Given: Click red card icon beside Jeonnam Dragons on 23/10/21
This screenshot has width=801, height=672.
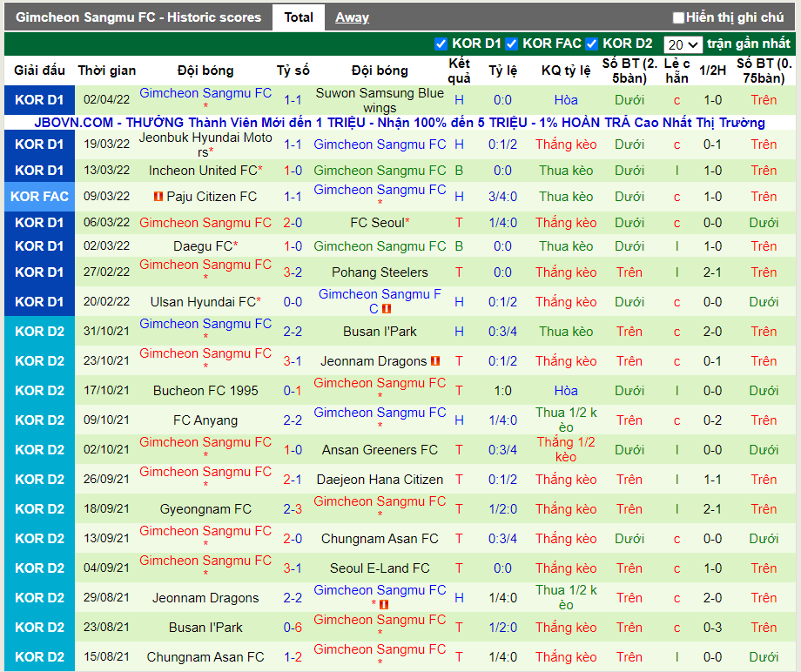Looking at the screenshot, I should point(435,361).
